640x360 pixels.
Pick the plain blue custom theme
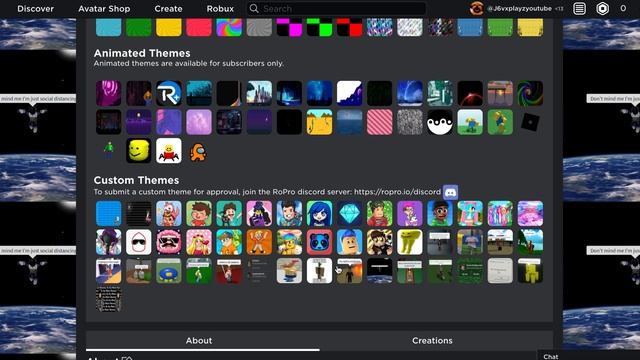coord(109,213)
